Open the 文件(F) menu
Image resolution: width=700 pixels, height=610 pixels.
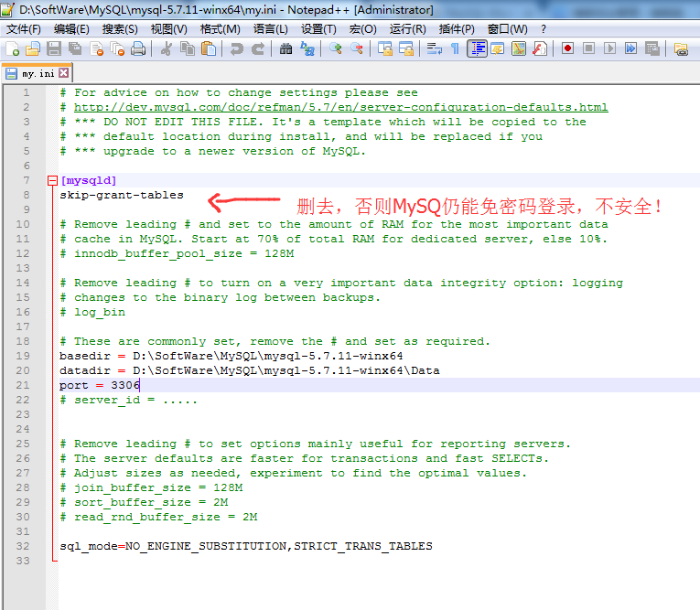tap(24, 29)
